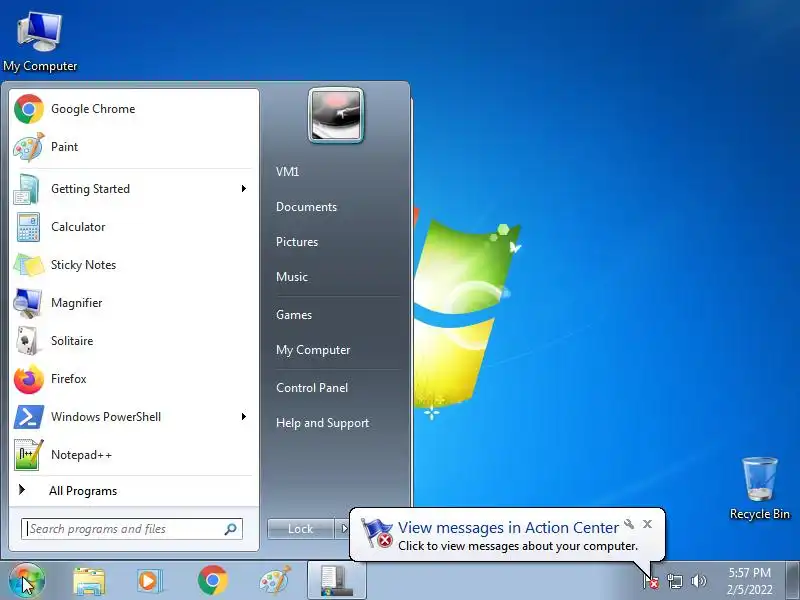Open the shutdown options arrow beside Lock

pyautogui.click(x=343, y=529)
